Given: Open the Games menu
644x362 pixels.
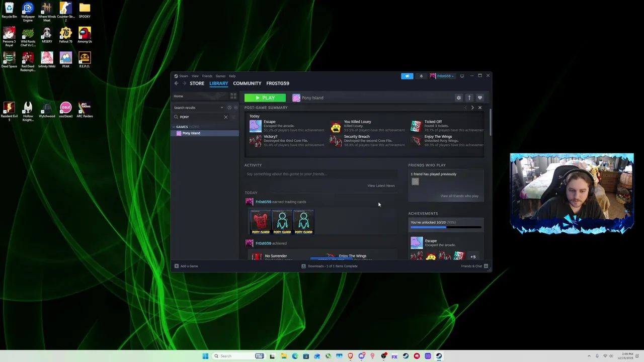Looking at the screenshot, I should pos(220,76).
